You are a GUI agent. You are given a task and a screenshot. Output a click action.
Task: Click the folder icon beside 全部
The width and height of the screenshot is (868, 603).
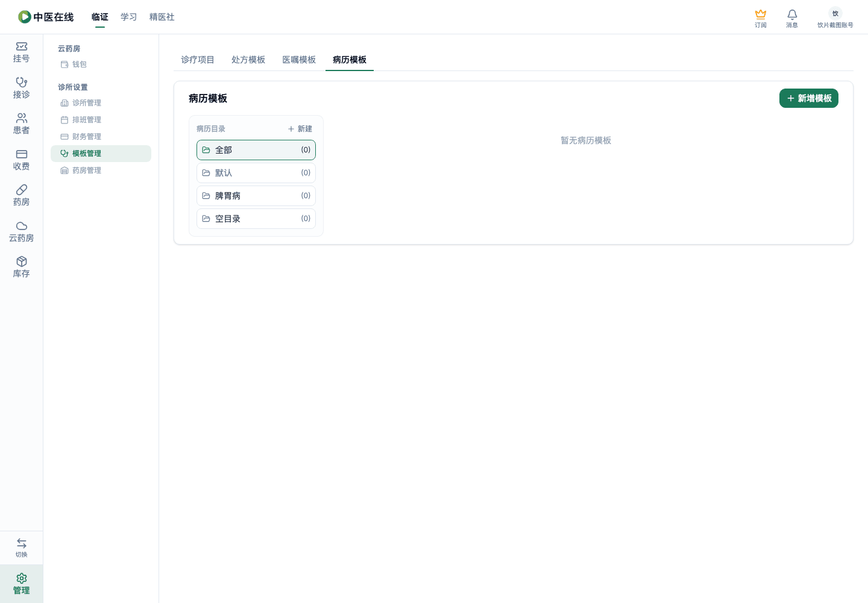[206, 150]
